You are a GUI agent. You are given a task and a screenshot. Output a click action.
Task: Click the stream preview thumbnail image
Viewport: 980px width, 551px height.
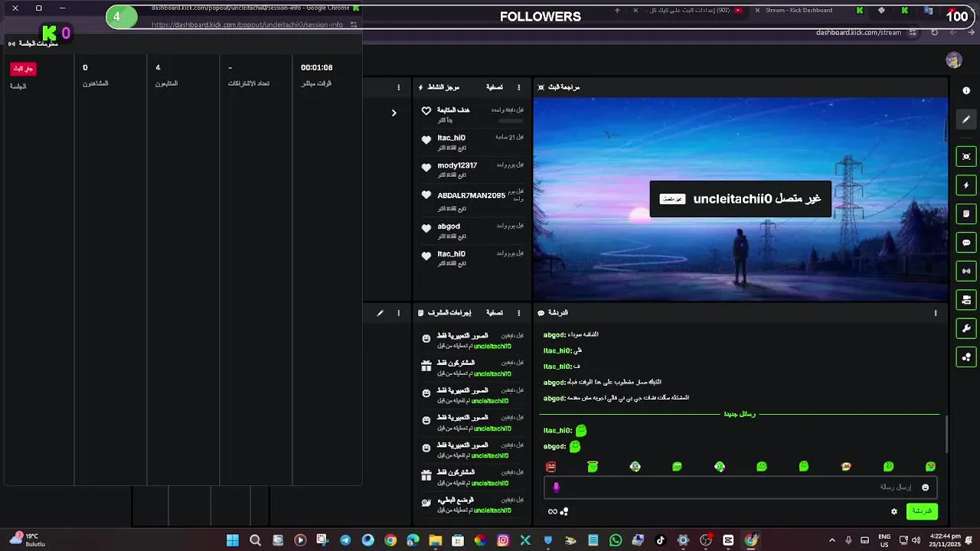(740, 199)
